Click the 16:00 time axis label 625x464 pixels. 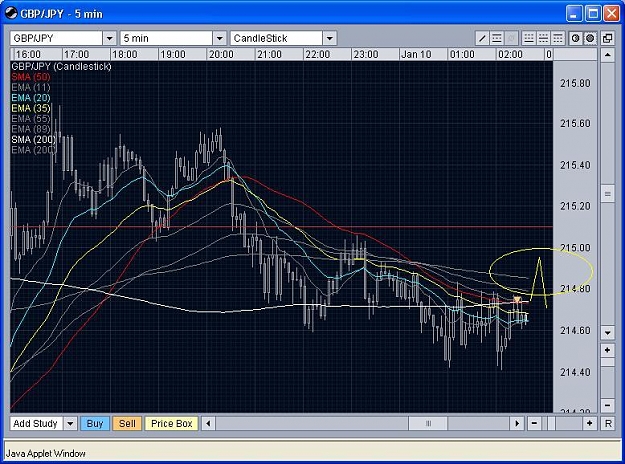(x=28, y=54)
